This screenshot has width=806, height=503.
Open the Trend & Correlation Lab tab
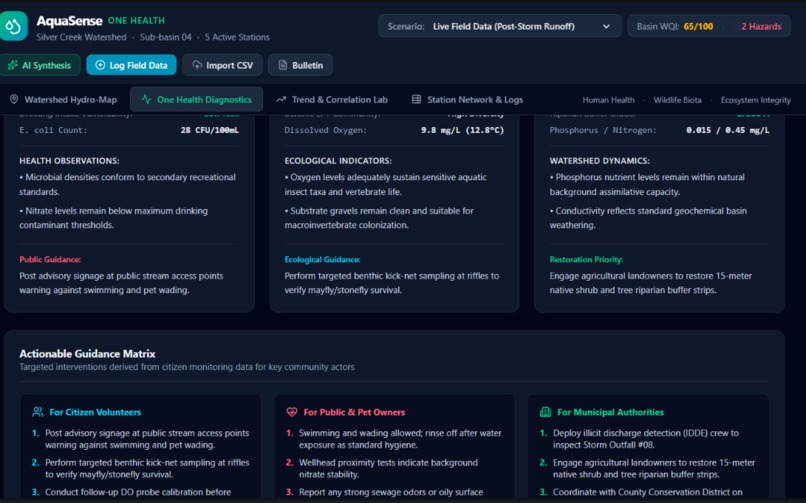point(332,100)
